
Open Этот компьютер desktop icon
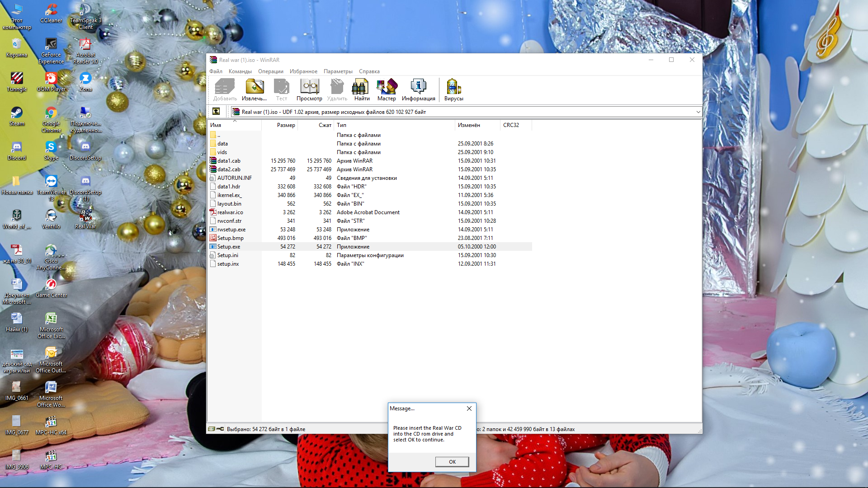coord(17,16)
